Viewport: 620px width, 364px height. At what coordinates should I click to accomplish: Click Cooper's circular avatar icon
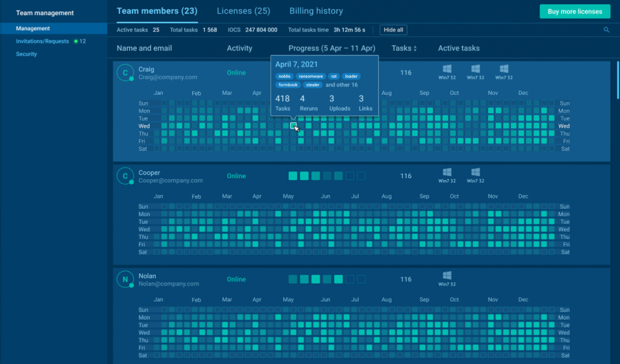[x=125, y=176]
